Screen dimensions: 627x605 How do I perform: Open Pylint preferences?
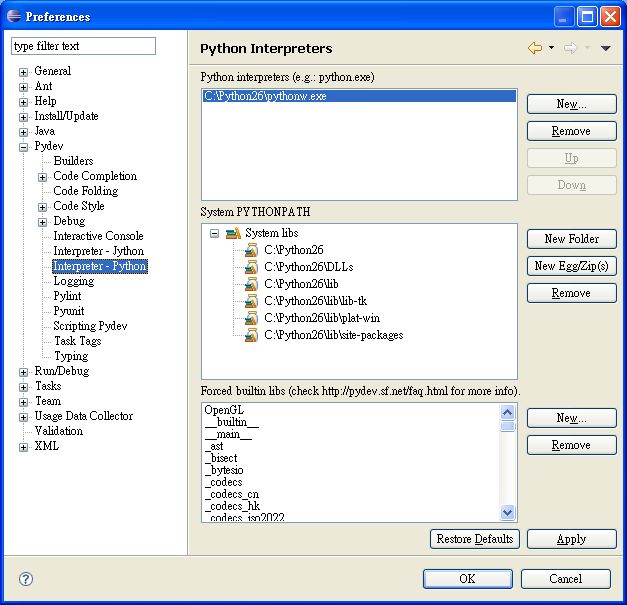coord(67,296)
